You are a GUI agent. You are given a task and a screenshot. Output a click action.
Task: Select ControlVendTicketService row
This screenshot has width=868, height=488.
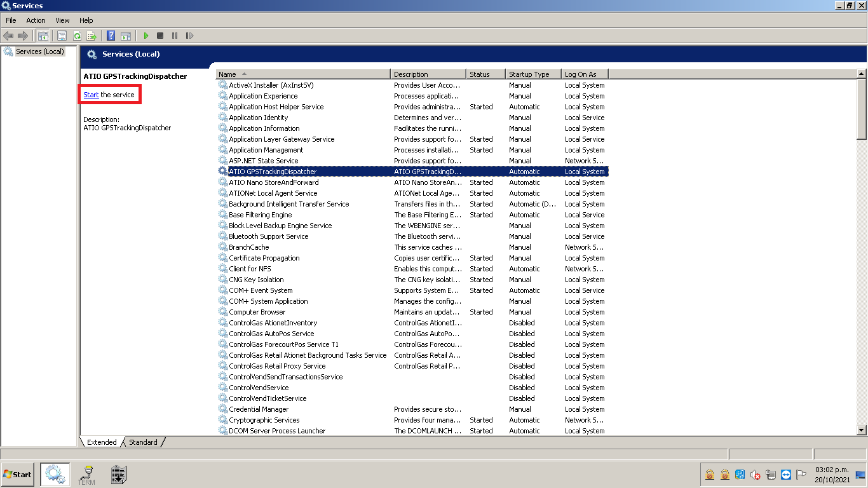pos(412,398)
